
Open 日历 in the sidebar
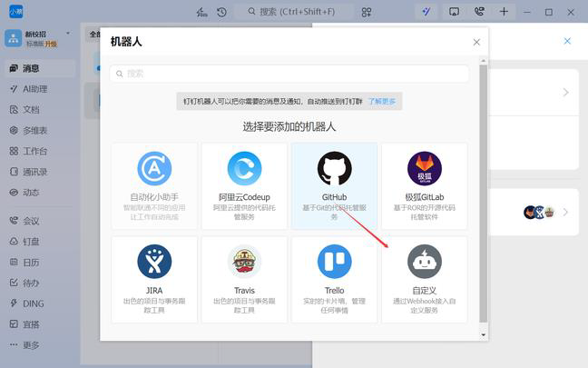point(40,263)
